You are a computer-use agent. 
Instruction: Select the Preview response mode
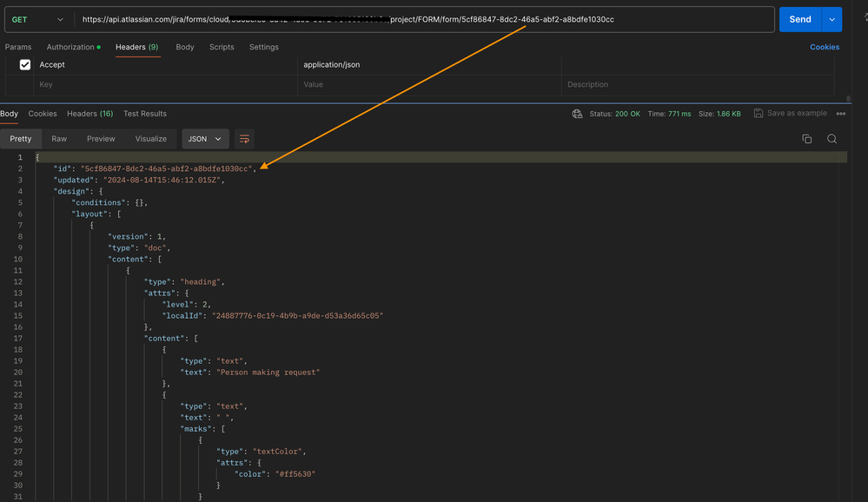click(x=100, y=138)
